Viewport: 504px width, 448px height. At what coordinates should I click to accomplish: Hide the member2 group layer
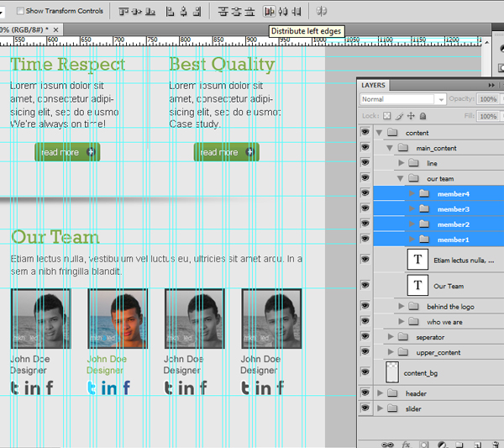click(365, 224)
